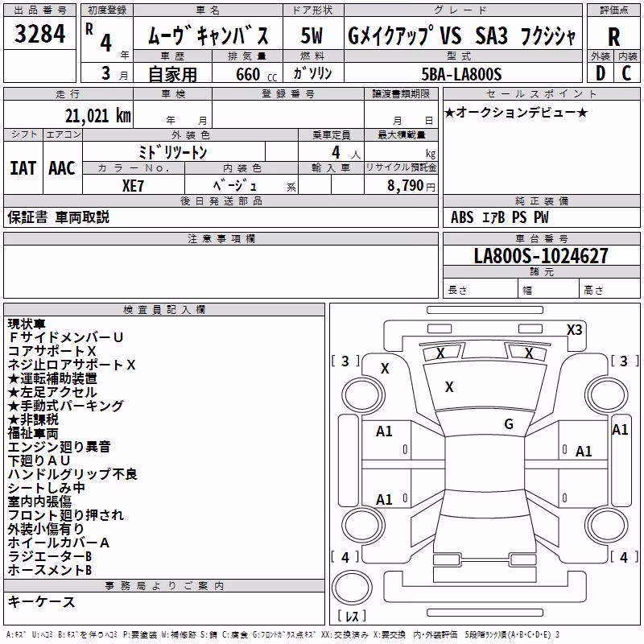Click the 注意事項欄 header
Screen dimensions: 644x644
[221, 238]
